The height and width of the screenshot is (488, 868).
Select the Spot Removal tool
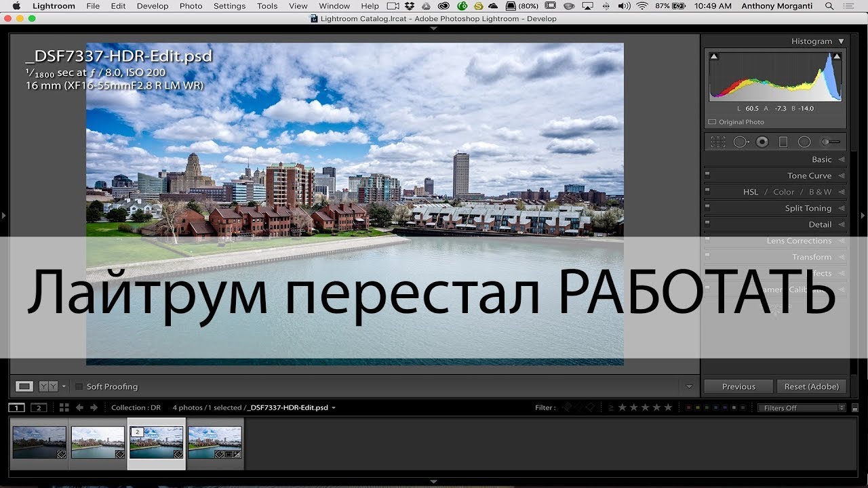pos(741,142)
